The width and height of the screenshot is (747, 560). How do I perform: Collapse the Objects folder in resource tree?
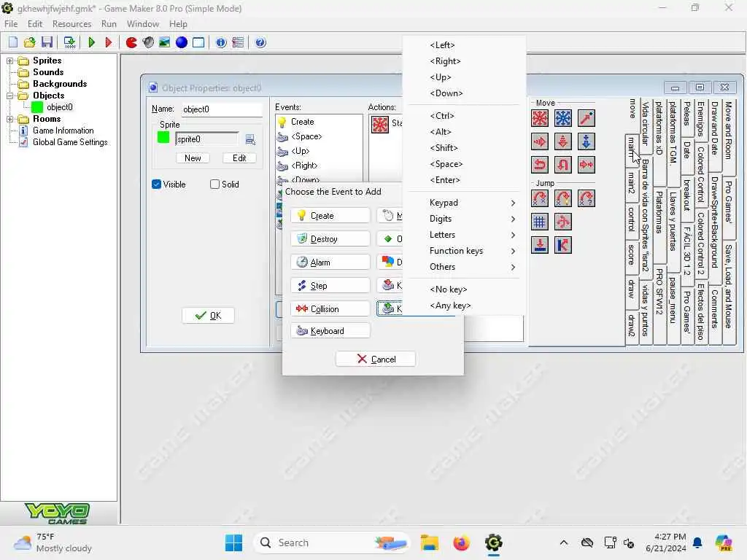(x=9, y=96)
